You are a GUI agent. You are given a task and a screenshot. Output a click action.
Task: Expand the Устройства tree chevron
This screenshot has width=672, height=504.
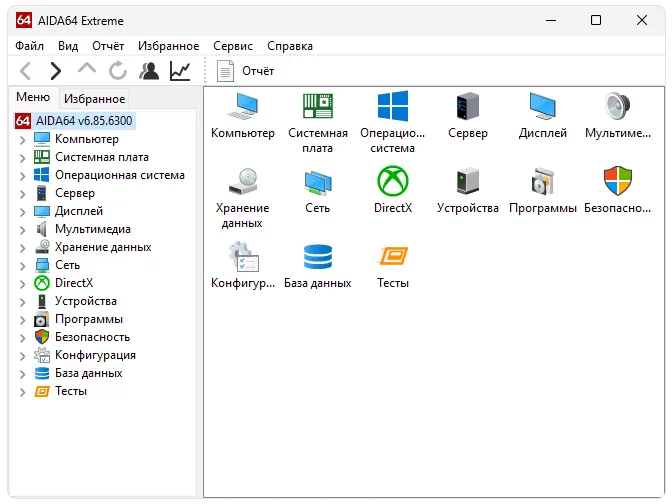pos(22,302)
